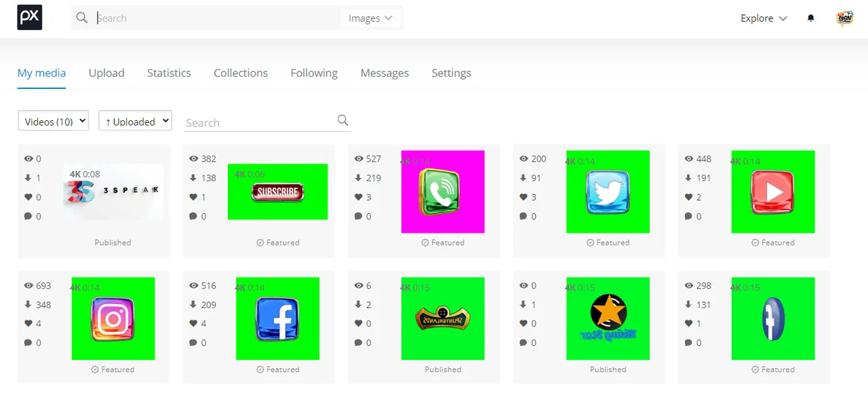Click Featured check icon under Instagram video

pos(95,369)
